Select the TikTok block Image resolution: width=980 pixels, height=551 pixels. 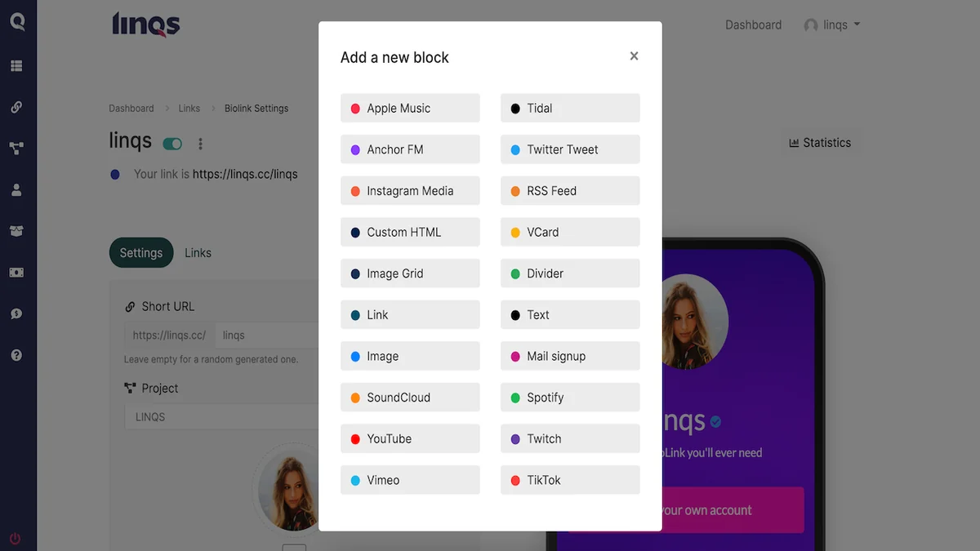[x=570, y=480]
